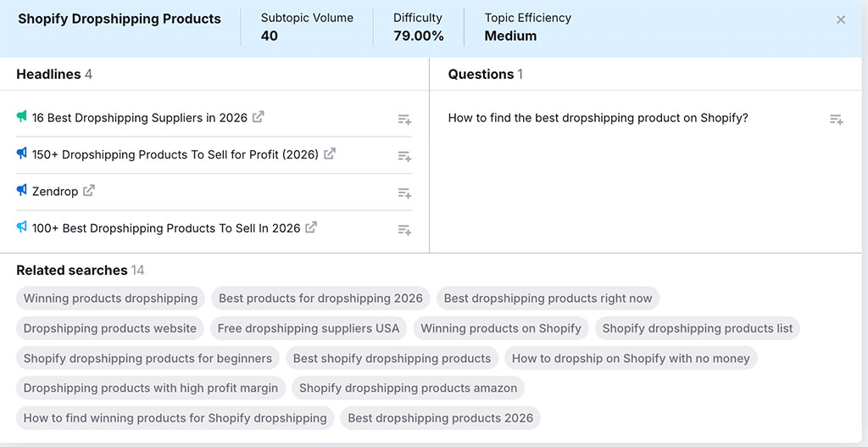868x447 pixels.
Task: Add 16 Best Dropshipping Suppliers headline to list
Action: coord(404,119)
